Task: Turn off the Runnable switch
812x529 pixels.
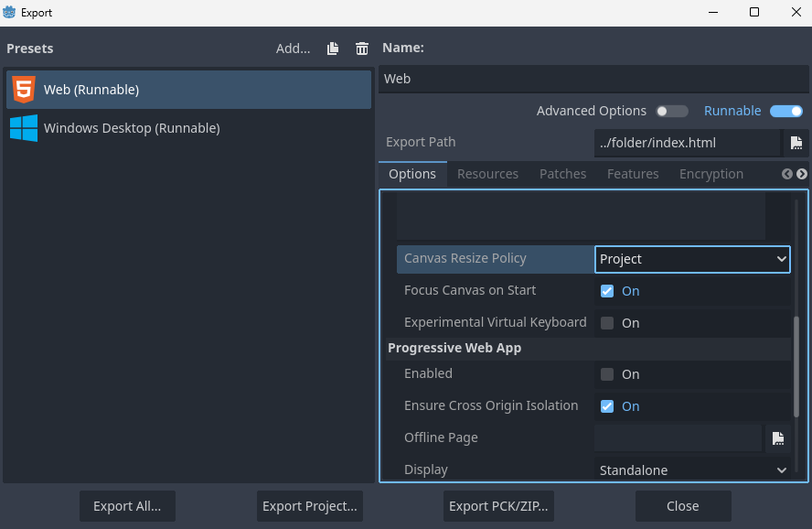Action: point(785,111)
